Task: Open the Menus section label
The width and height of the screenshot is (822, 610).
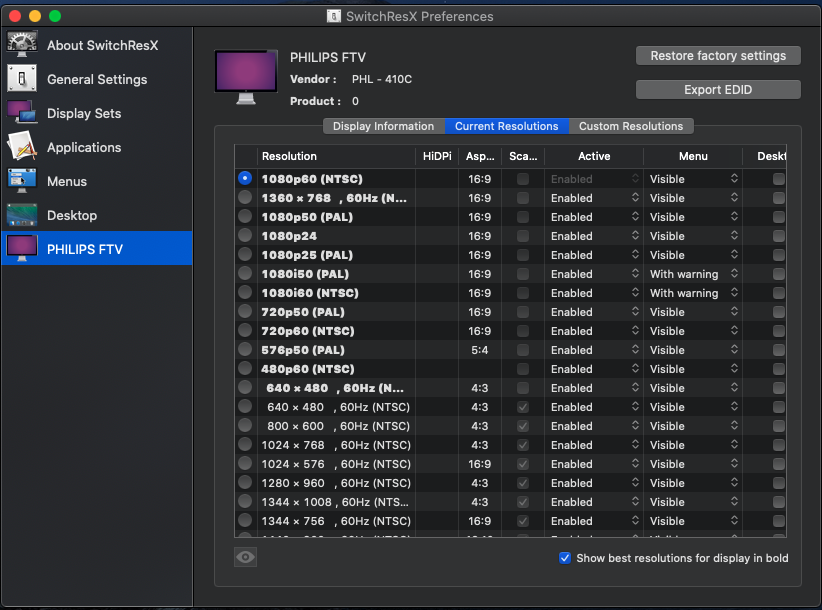Action: 67,181
